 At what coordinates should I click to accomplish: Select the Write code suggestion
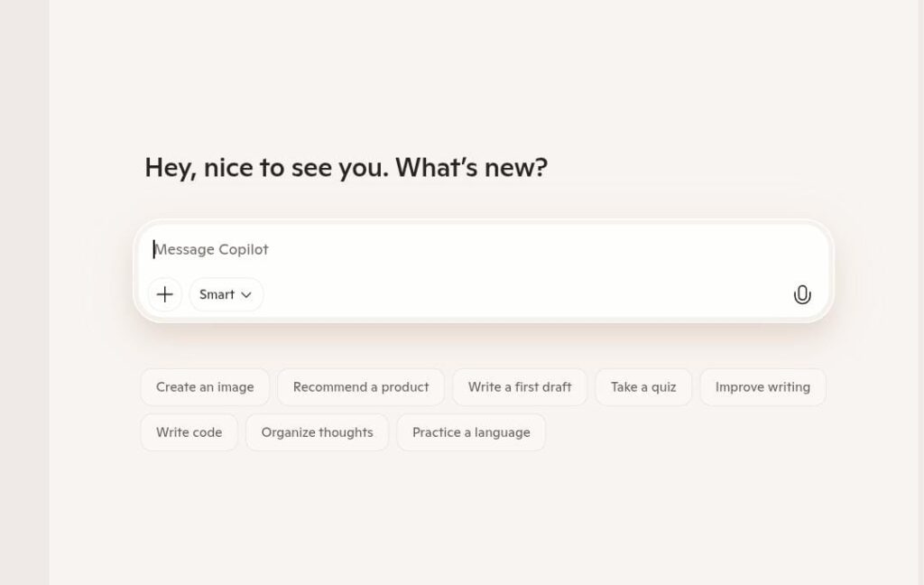coord(189,432)
